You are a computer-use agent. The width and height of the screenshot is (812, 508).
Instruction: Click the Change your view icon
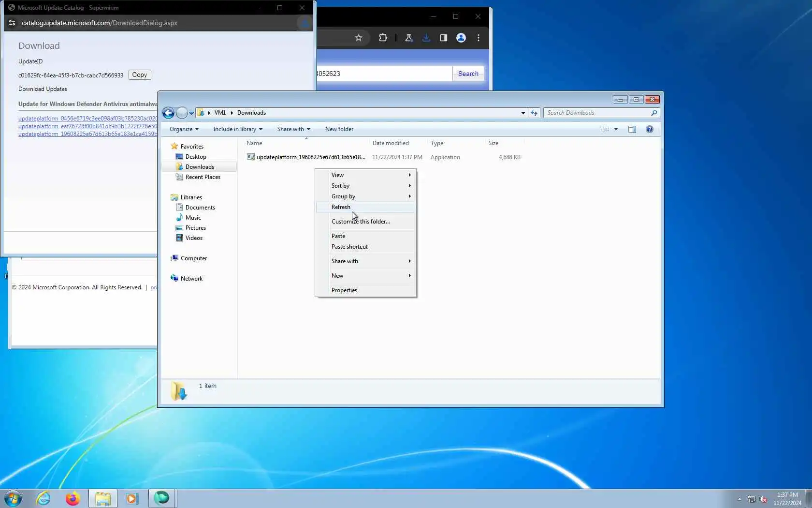(605, 129)
